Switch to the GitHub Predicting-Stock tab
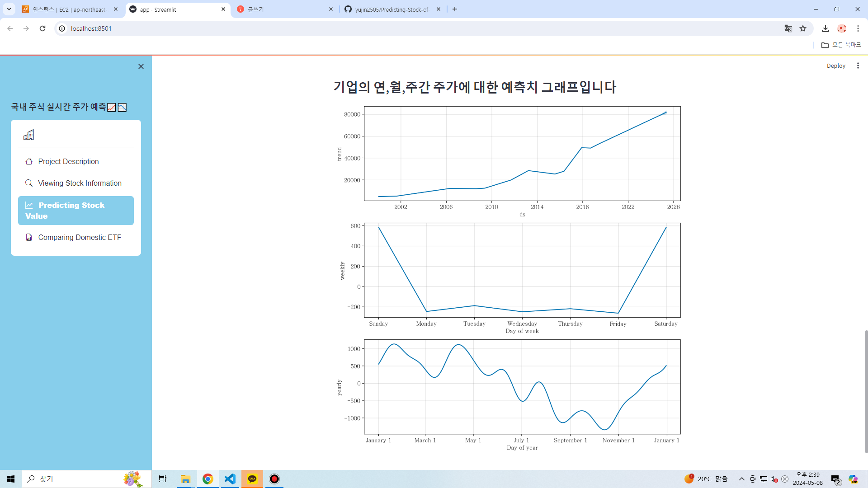 point(391,9)
